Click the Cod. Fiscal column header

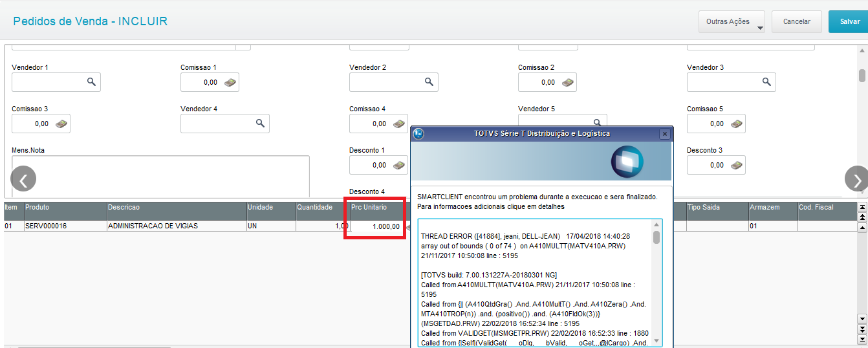[x=826, y=212]
